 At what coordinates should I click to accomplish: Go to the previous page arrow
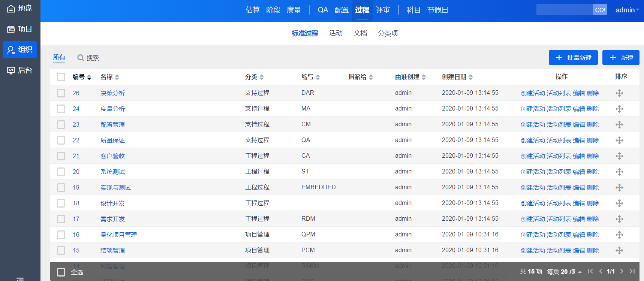click(x=601, y=271)
